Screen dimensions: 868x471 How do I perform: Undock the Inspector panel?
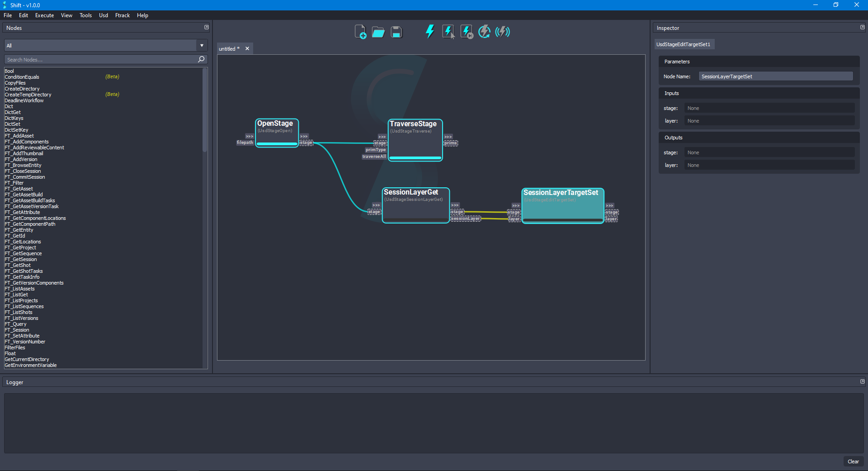pos(863,27)
